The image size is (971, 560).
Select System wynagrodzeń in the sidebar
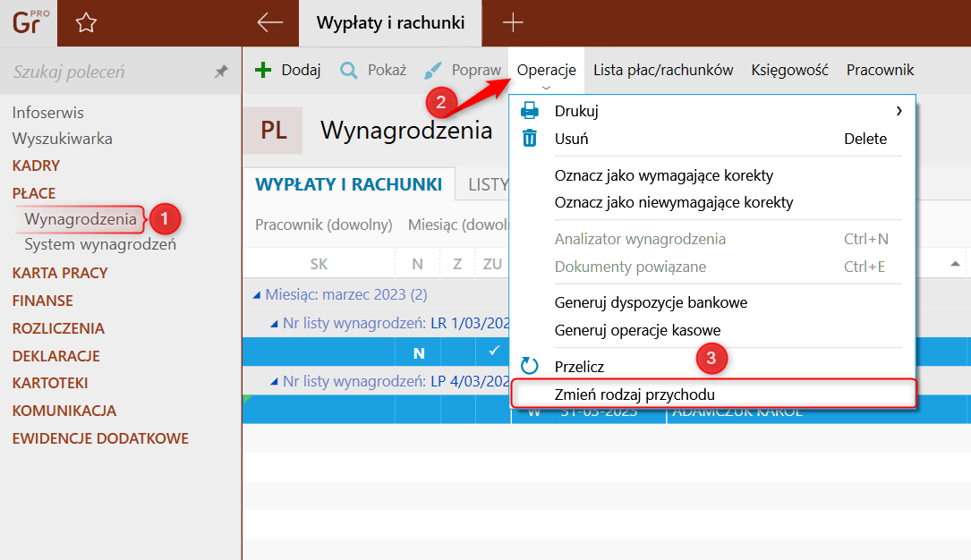pyautogui.click(x=100, y=244)
